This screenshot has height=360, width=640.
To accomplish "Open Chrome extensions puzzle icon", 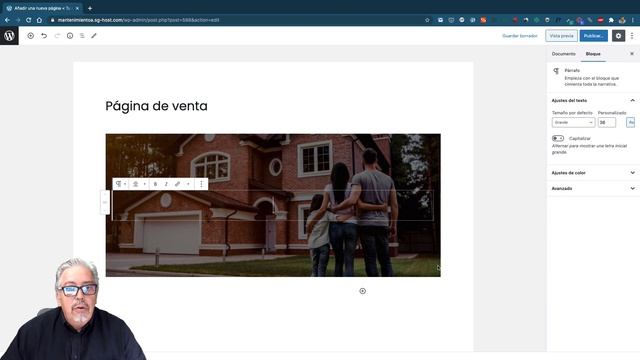I will (611, 20).
